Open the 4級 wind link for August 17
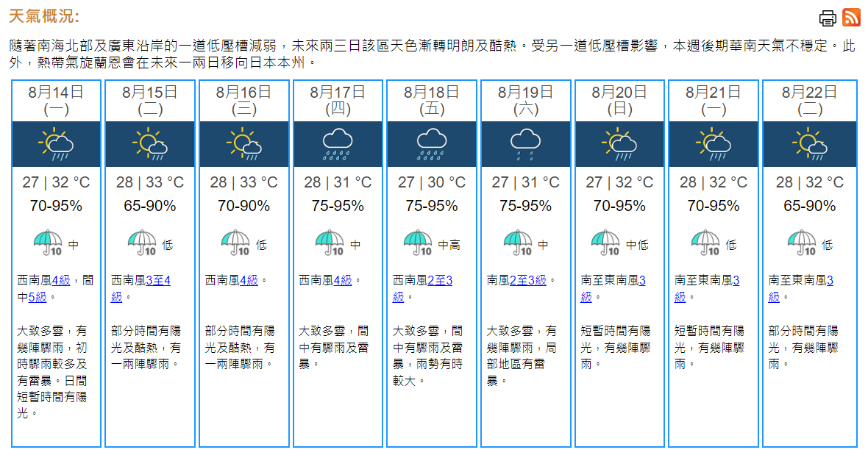 pos(343,280)
